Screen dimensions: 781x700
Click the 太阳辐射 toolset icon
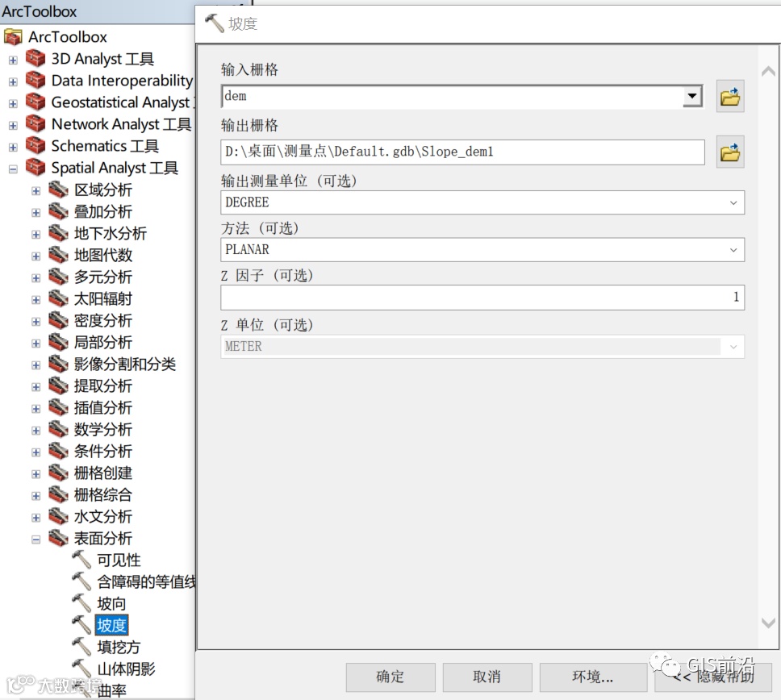(58, 298)
